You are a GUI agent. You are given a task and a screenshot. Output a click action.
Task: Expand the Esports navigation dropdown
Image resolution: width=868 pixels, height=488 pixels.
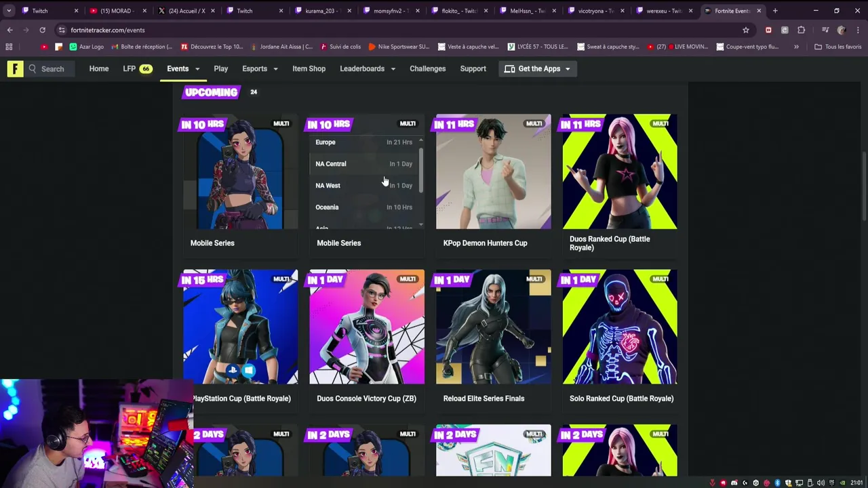(275, 69)
